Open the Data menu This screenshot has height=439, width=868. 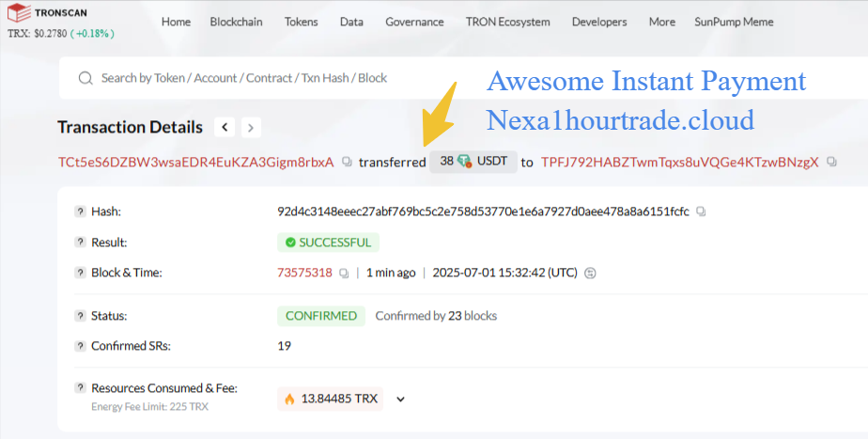[351, 22]
